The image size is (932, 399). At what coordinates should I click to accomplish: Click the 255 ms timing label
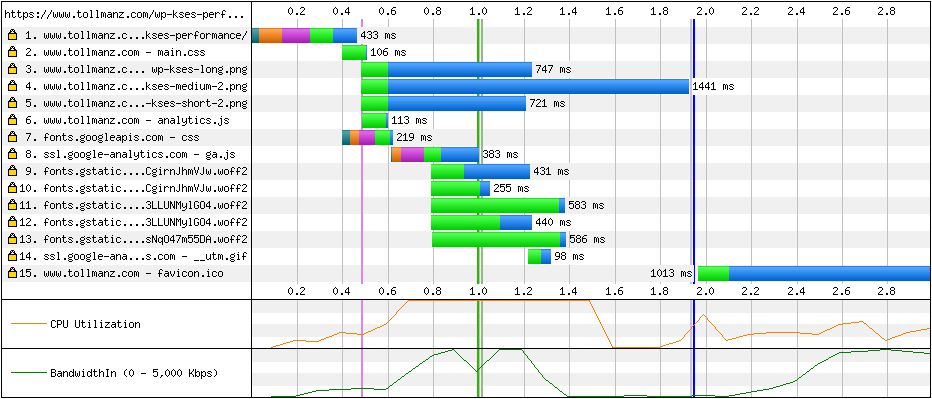(x=511, y=188)
